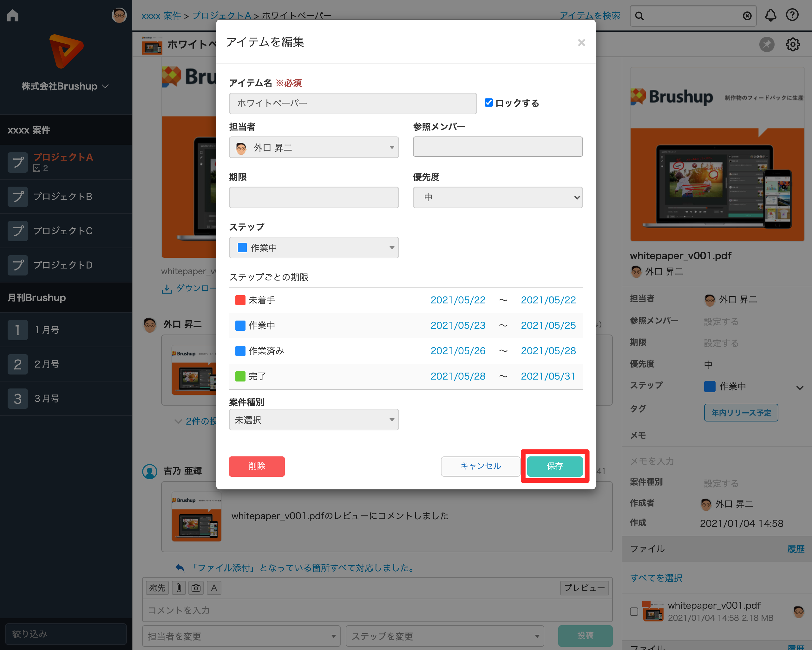This screenshot has height=650, width=812.
Task: Open the 優先度 dropdown set to 中
Action: tap(498, 197)
